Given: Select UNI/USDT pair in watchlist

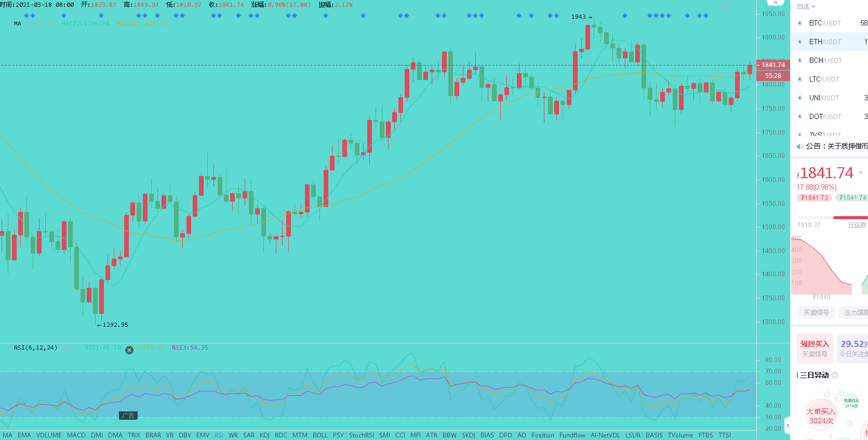Looking at the screenshot, I should coord(829,98).
